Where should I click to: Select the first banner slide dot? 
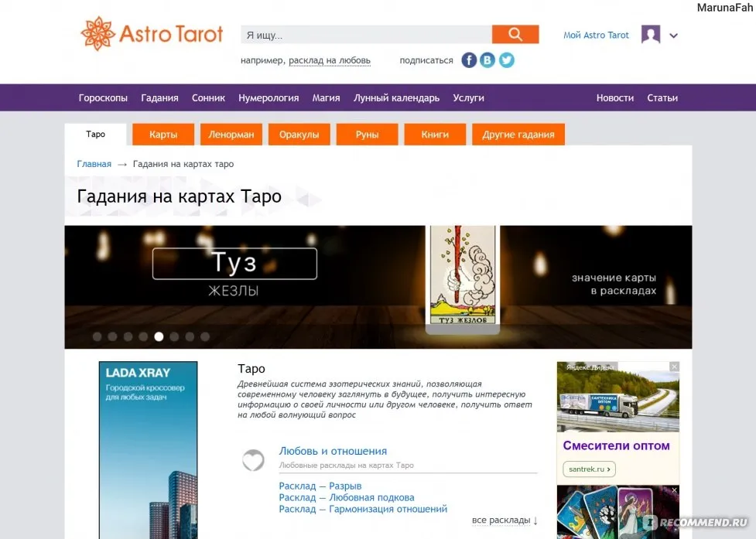pyautogui.click(x=97, y=336)
